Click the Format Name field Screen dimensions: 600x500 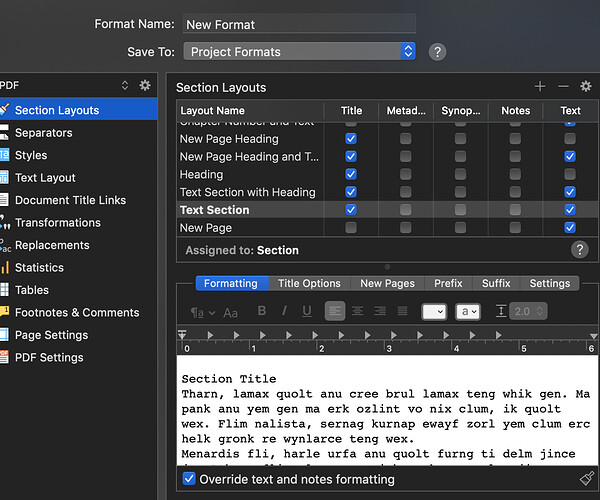coord(299,24)
